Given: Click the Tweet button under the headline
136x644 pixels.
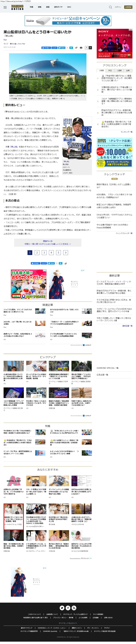Looking at the screenshot, I should coord(62,48).
